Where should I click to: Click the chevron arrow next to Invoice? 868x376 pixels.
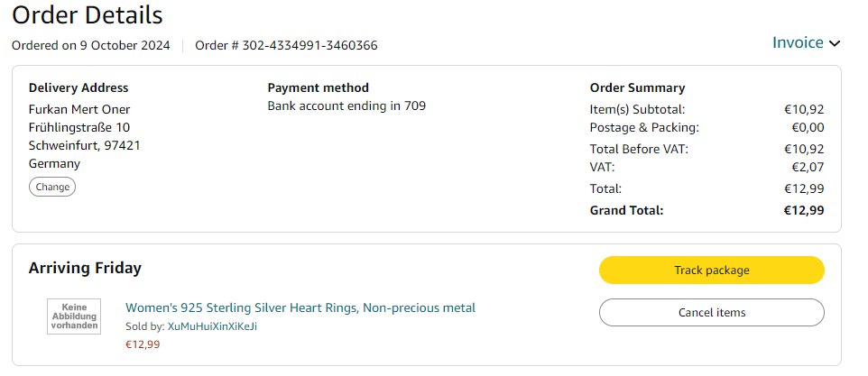pyautogui.click(x=835, y=43)
